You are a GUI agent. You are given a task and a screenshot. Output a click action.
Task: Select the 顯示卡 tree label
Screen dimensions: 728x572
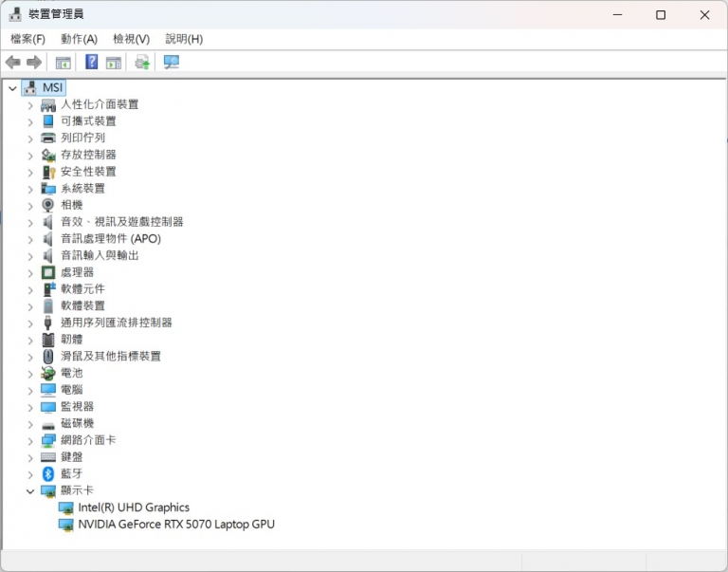tap(77, 490)
